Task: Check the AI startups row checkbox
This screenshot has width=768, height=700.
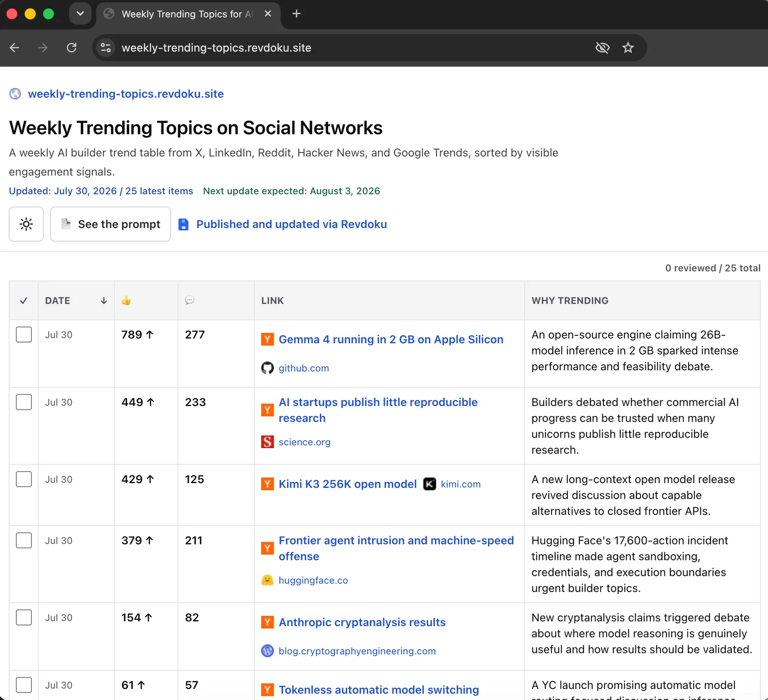Action: pos(24,402)
